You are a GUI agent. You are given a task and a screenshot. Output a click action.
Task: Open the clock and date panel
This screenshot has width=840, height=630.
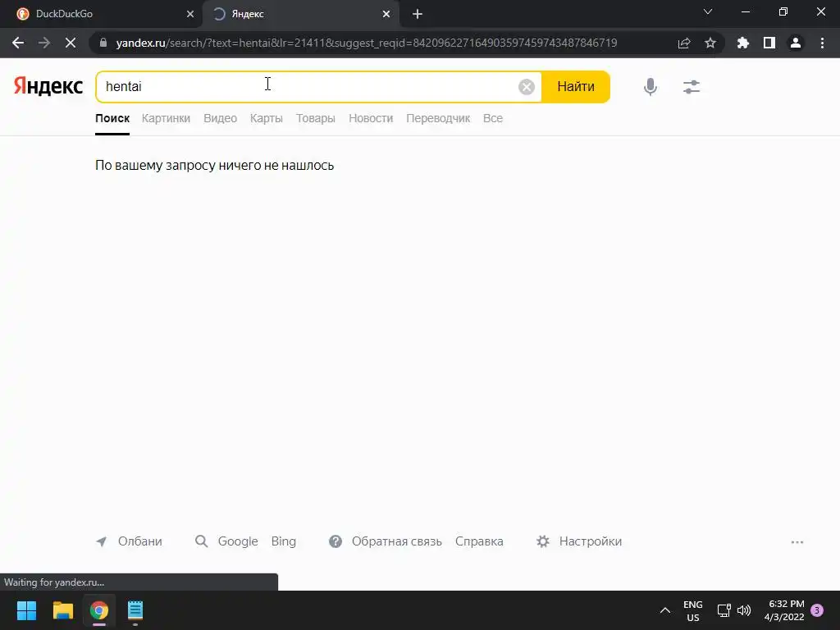(x=784, y=610)
